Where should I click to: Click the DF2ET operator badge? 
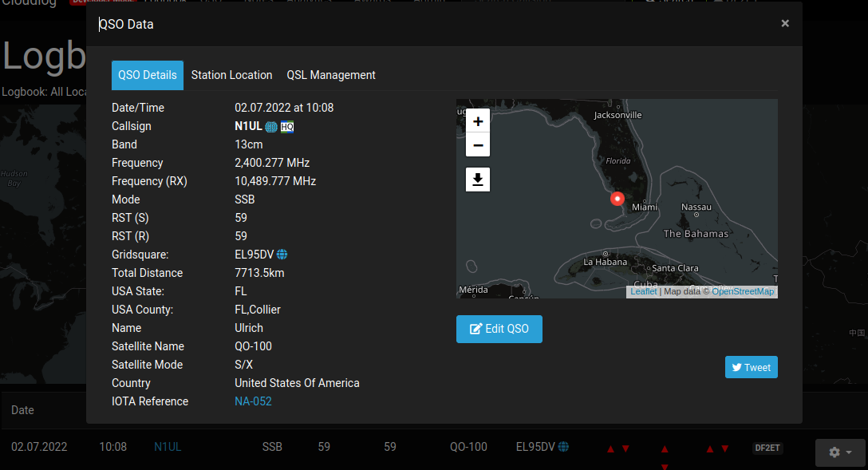click(767, 448)
